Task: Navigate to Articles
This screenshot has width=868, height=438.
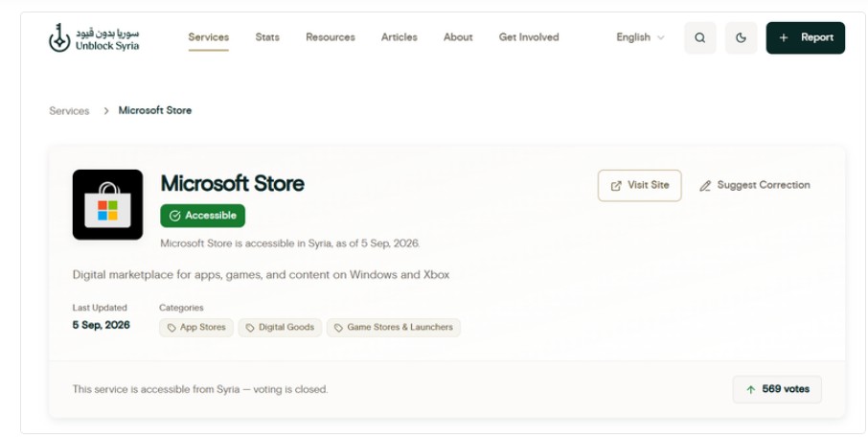Action: pyautogui.click(x=400, y=37)
